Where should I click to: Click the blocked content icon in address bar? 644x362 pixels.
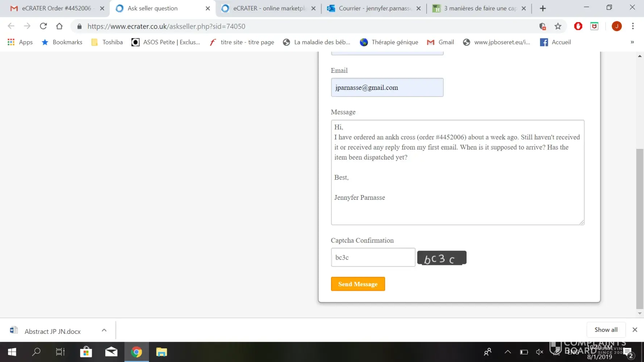(x=542, y=26)
